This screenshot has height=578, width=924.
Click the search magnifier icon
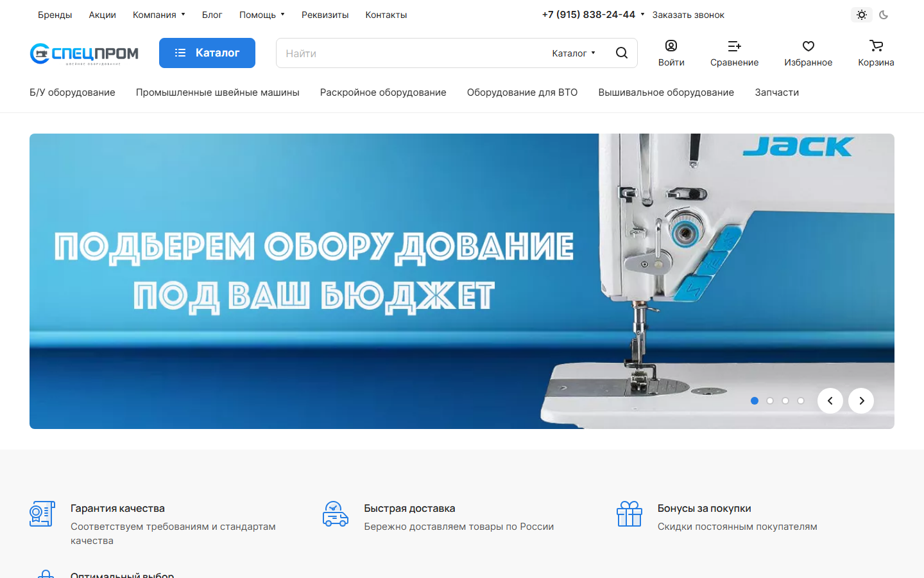[622, 53]
